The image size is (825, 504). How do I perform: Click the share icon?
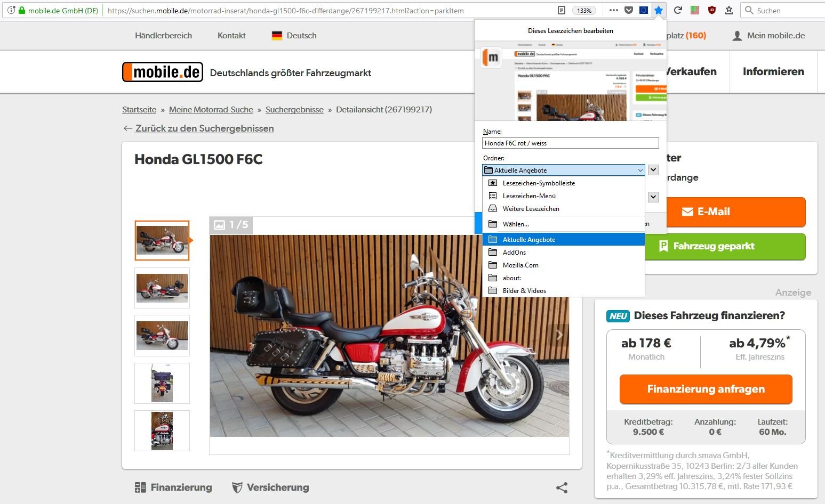562,487
